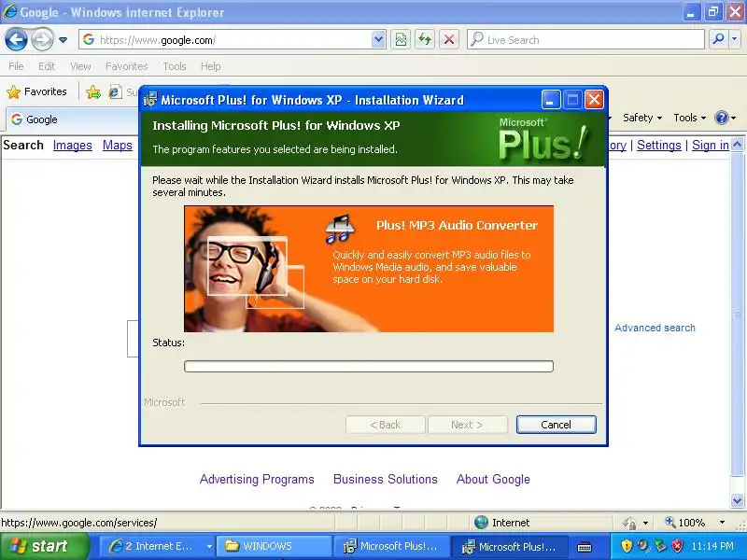This screenshot has height=560, width=747.
Task: Open the zoom level dropdown arrow
Action: pyautogui.click(x=722, y=523)
